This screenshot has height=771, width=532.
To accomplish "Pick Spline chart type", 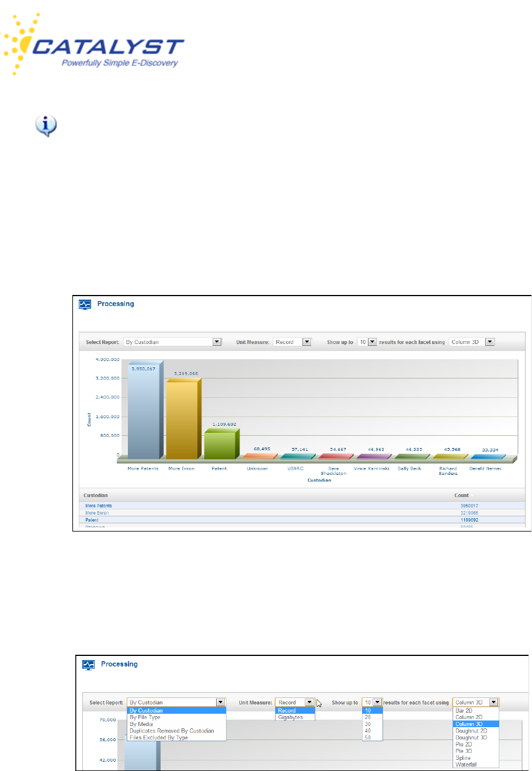I will [x=476, y=758].
